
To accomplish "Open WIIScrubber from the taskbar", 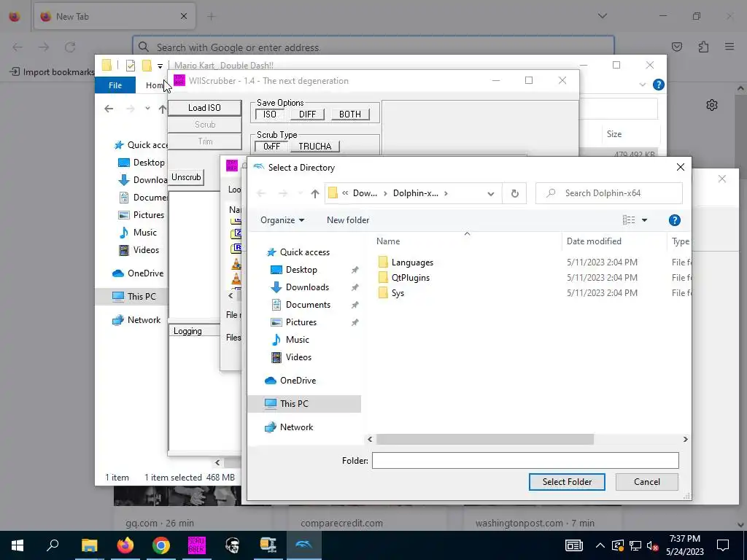I will (196, 545).
